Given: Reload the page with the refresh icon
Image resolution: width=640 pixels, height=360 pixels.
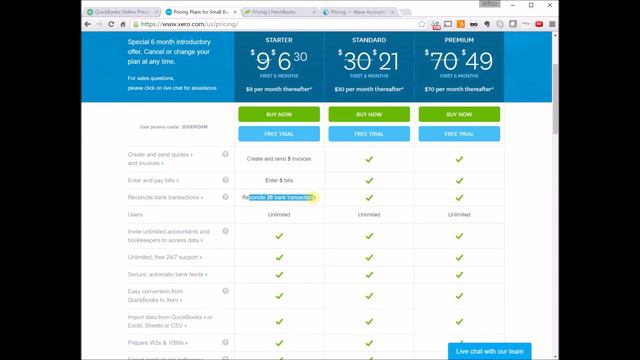Looking at the screenshot, I should tap(111, 24).
